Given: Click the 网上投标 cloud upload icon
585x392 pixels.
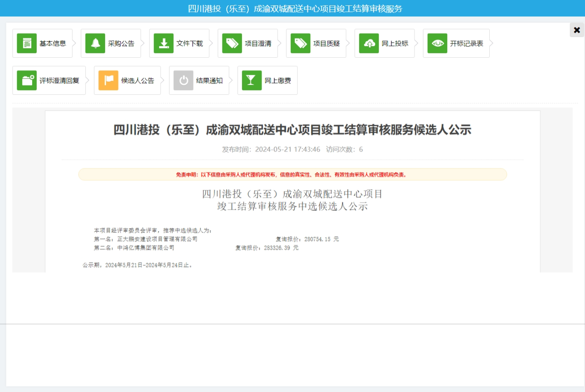Looking at the screenshot, I should [369, 43].
